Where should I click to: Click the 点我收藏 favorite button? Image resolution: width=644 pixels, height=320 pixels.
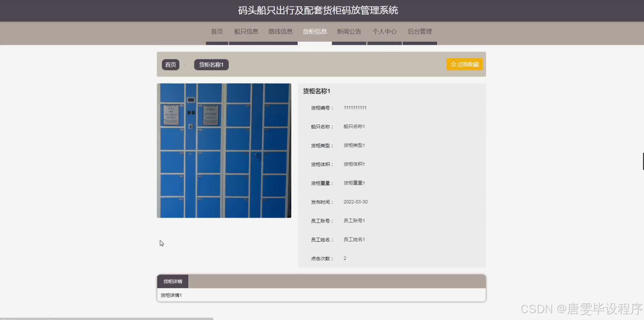point(465,64)
